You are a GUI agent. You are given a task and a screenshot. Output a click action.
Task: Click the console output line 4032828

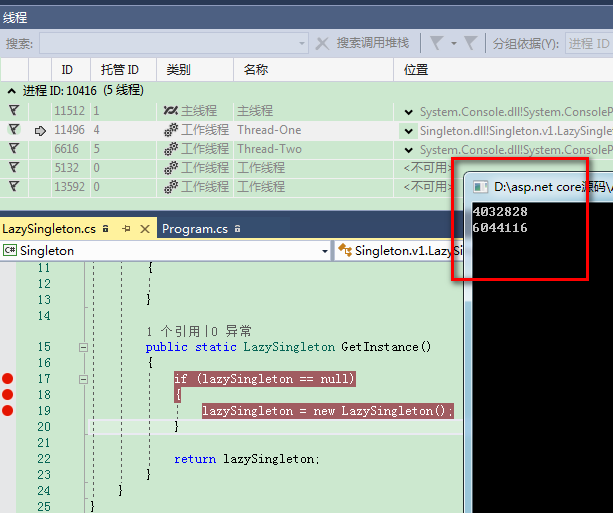point(500,212)
